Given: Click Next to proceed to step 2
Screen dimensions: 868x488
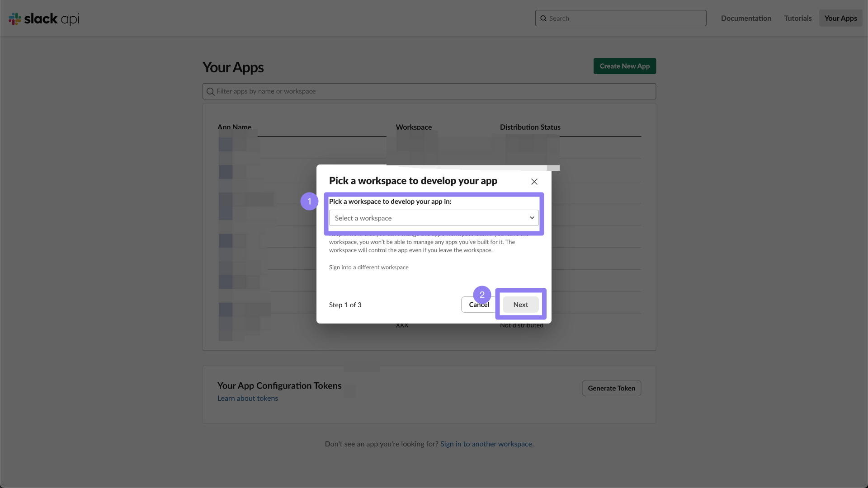Looking at the screenshot, I should [520, 304].
